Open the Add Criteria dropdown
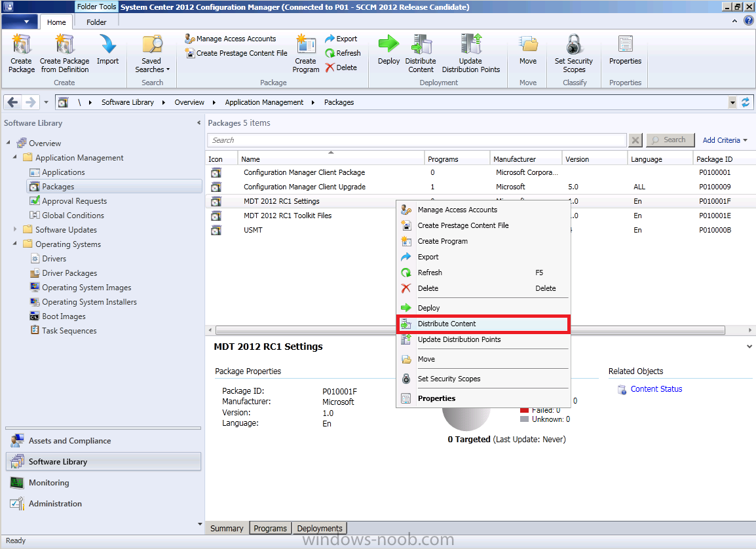The height and width of the screenshot is (549, 756). [x=725, y=140]
